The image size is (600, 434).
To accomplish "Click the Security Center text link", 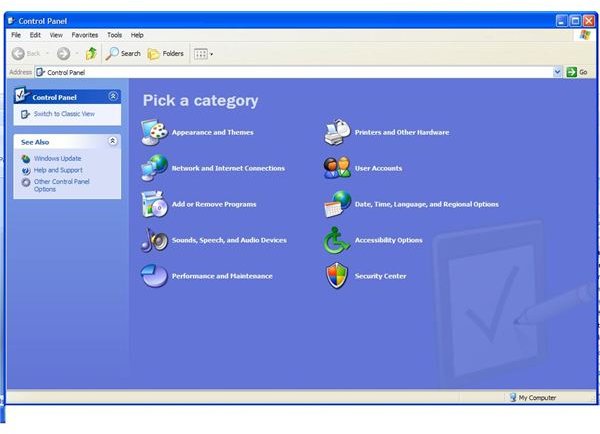I will pyautogui.click(x=380, y=276).
